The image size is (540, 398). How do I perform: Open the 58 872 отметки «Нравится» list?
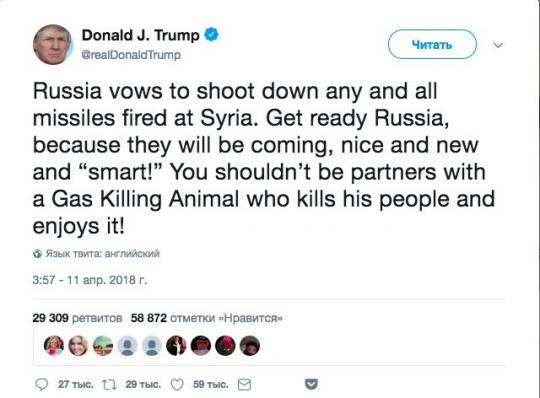pos(207,318)
